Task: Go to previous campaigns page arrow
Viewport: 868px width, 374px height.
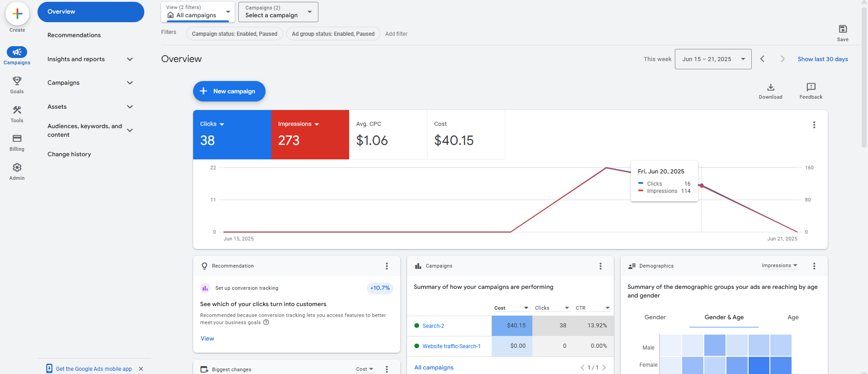Action: (583, 368)
